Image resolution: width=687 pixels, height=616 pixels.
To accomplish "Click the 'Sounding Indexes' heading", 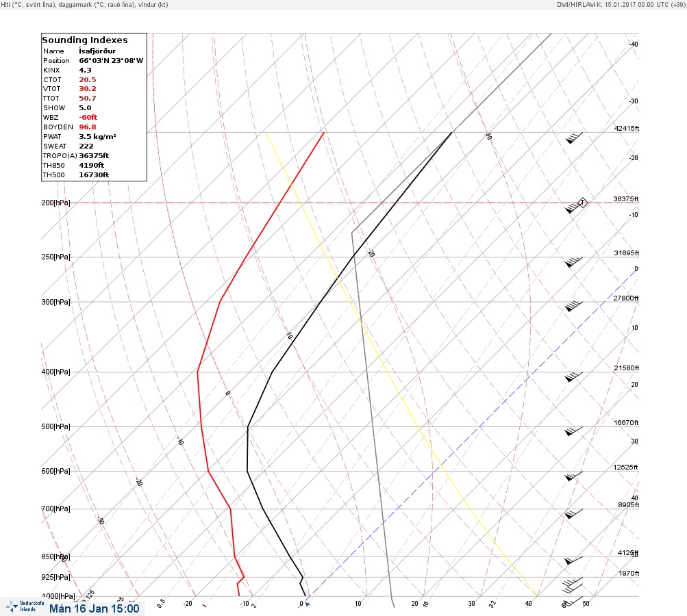I will click(85, 40).
